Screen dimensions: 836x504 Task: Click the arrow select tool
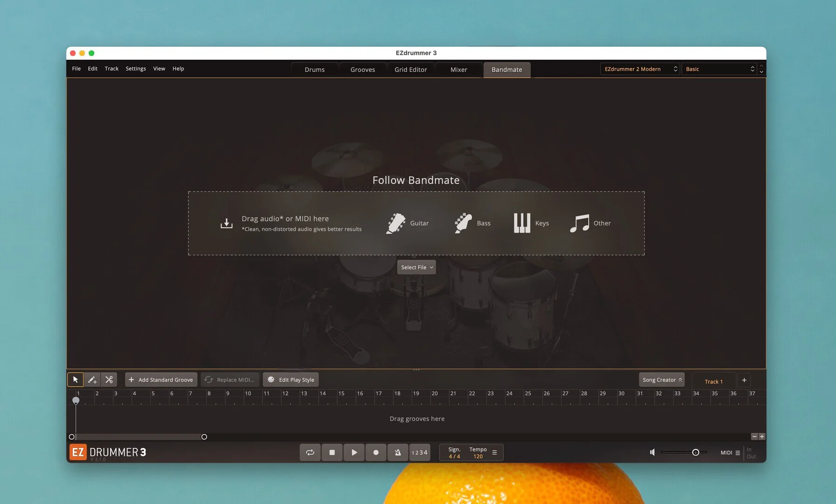pos(75,380)
